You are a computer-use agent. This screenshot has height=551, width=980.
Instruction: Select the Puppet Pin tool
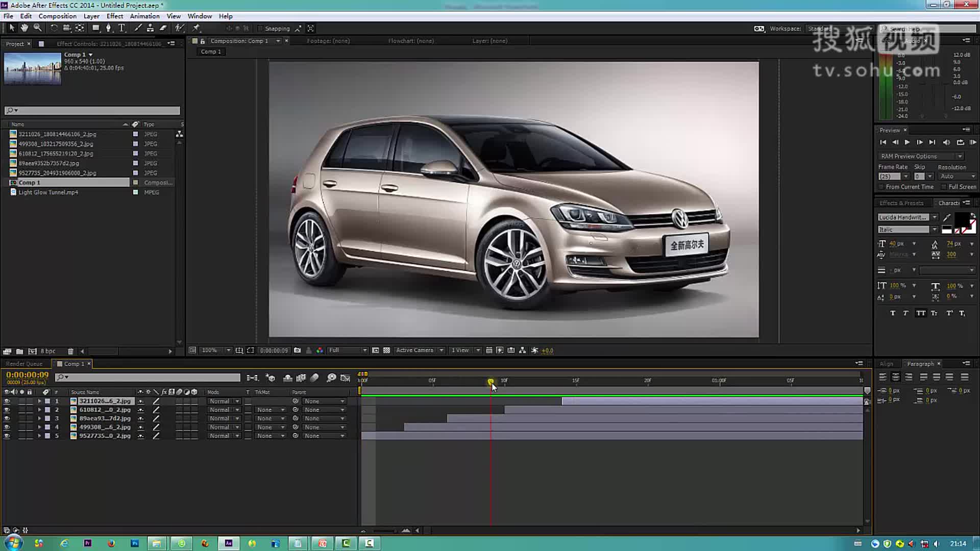point(196,28)
